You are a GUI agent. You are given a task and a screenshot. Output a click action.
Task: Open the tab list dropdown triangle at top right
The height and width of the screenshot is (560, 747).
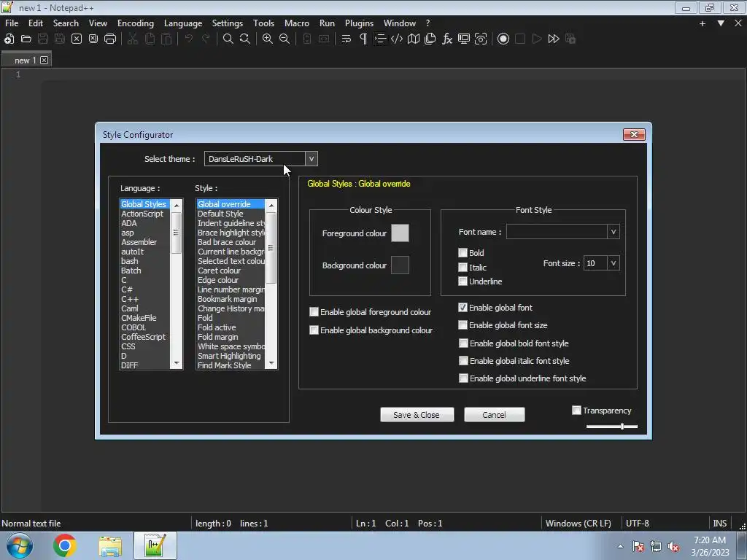[x=721, y=23]
